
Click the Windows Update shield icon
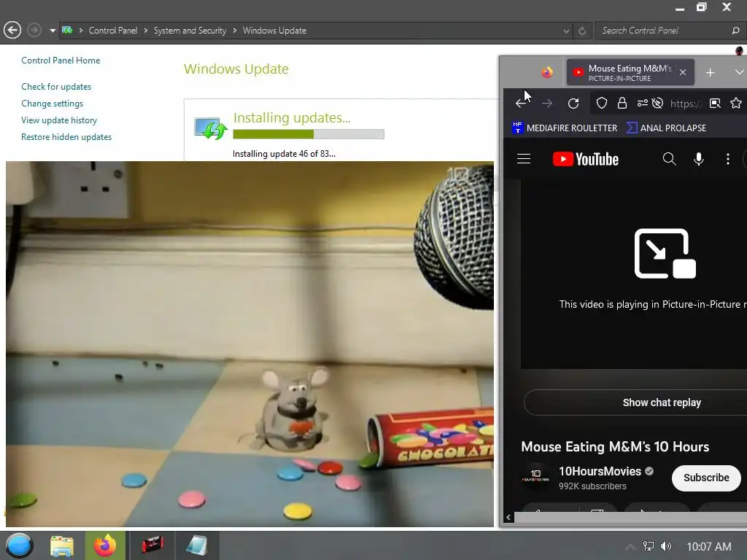click(211, 128)
